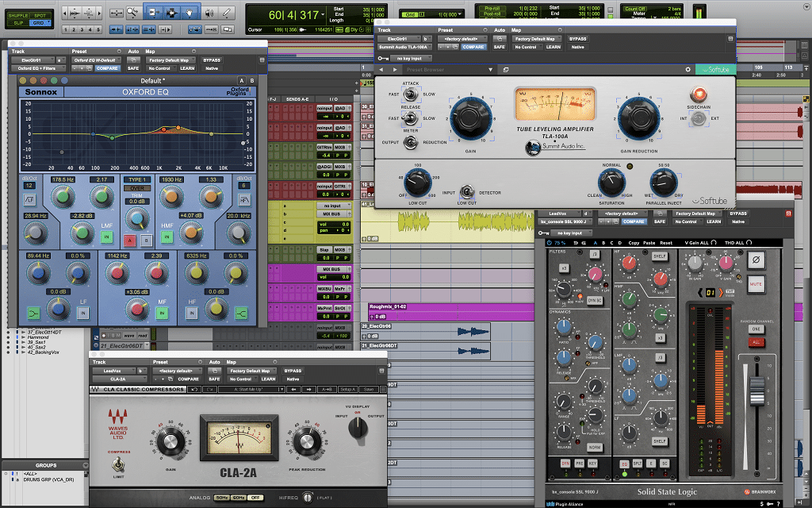The image size is (812, 508).
Task: Switch Oxford EQ to B comparison slot
Action: [252, 80]
